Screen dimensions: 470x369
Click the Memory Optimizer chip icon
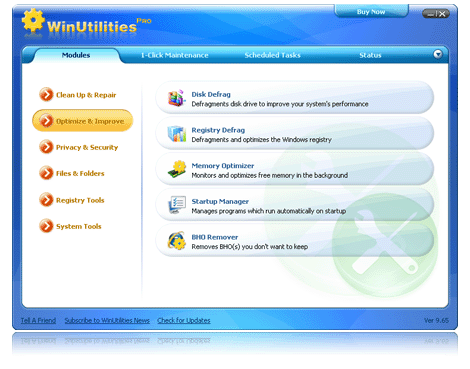click(x=177, y=169)
